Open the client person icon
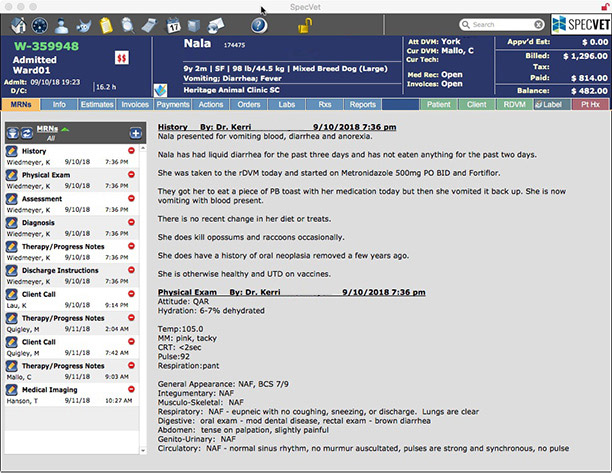 coord(61,26)
